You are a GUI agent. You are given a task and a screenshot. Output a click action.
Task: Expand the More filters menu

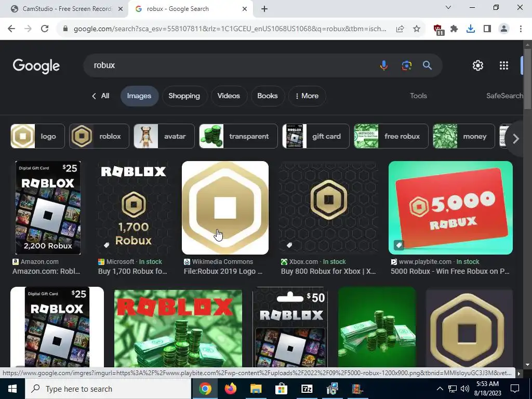pos(307,96)
